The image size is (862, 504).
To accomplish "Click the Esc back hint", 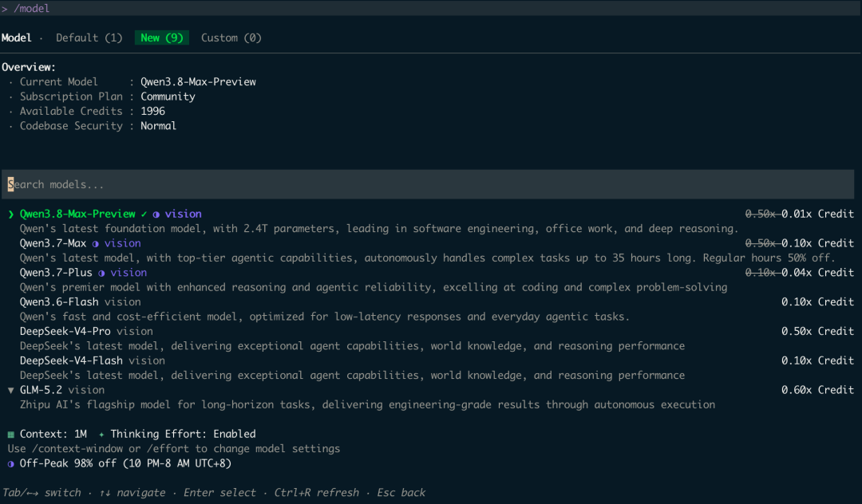I will (x=401, y=493).
